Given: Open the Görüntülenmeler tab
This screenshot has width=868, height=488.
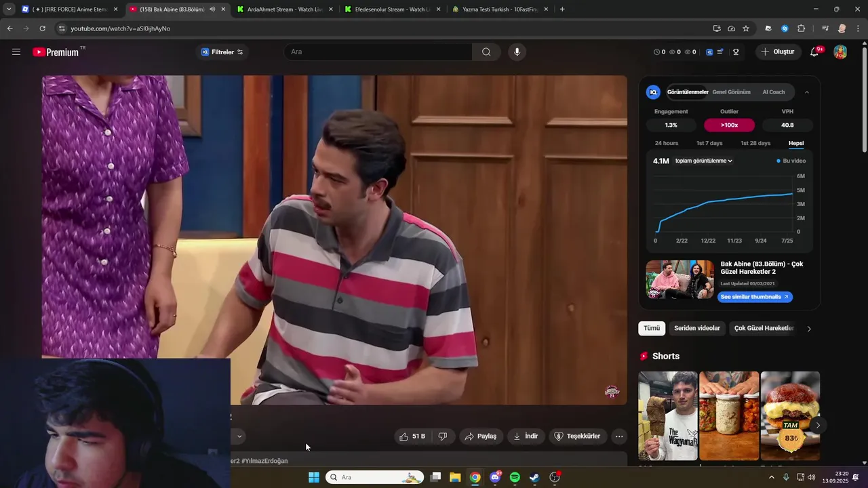Looking at the screenshot, I should (x=688, y=92).
